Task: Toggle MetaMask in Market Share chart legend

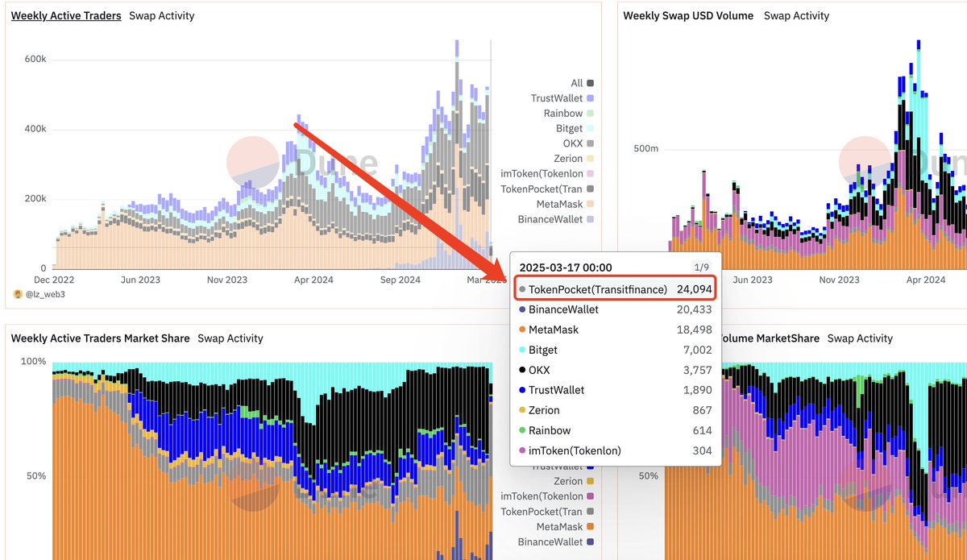Action: tap(567, 527)
